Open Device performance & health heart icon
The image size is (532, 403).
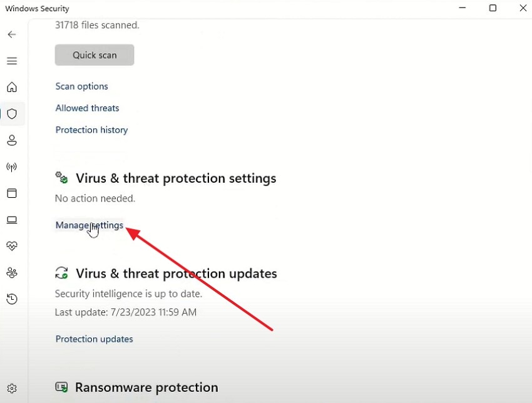pyautogui.click(x=12, y=247)
